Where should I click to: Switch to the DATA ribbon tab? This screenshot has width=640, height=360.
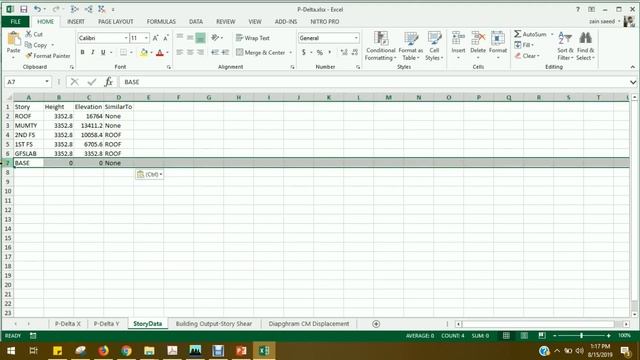click(196, 22)
